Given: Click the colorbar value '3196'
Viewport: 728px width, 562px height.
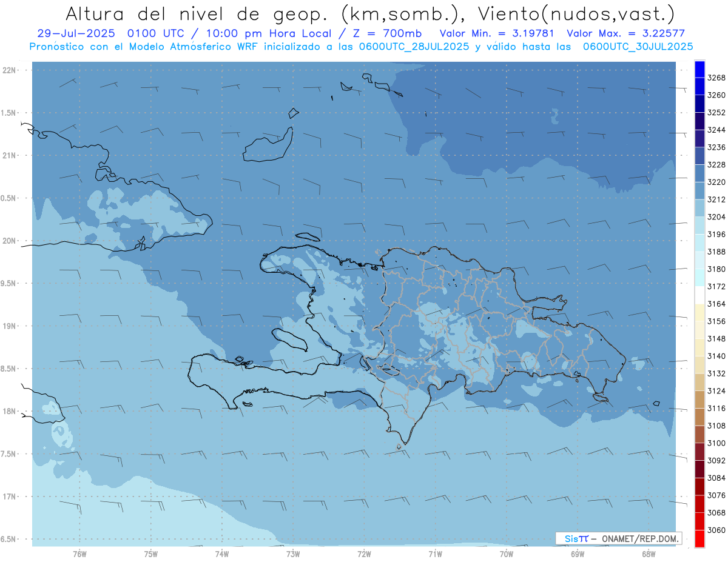Looking at the screenshot, I should click(x=716, y=234).
